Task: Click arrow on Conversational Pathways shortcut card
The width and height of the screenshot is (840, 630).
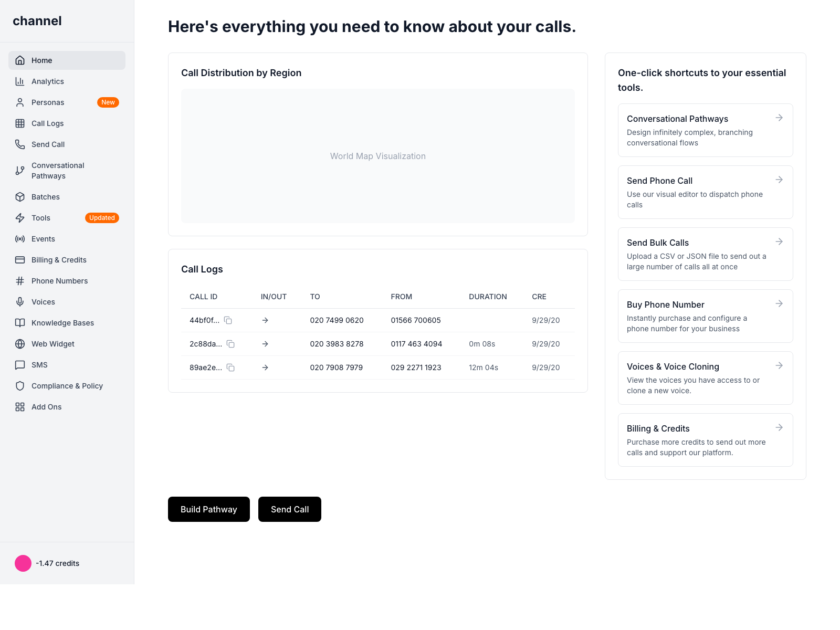Action: [x=779, y=118]
